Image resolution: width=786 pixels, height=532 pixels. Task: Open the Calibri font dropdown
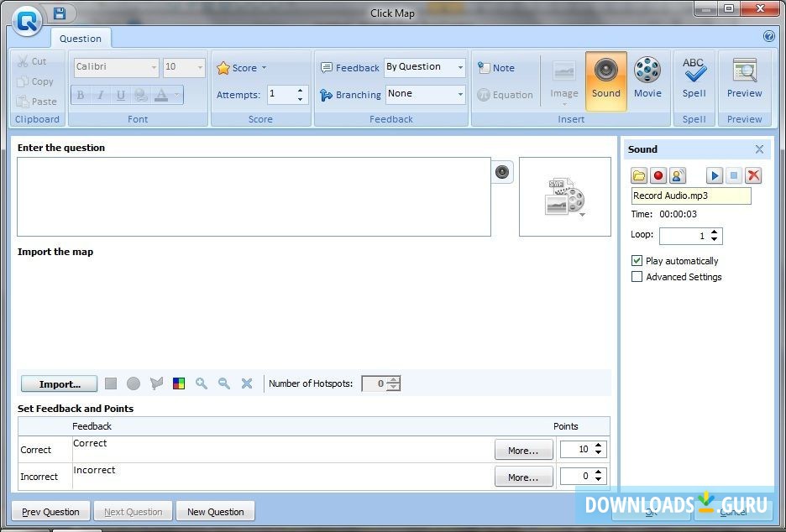pyautogui.click(x=152, y=67)
